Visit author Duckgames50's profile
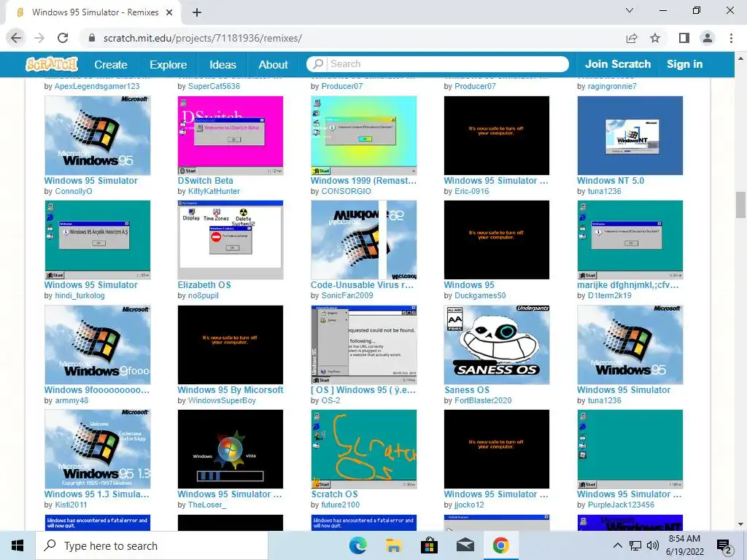The image size is (747, 560). 480,295
